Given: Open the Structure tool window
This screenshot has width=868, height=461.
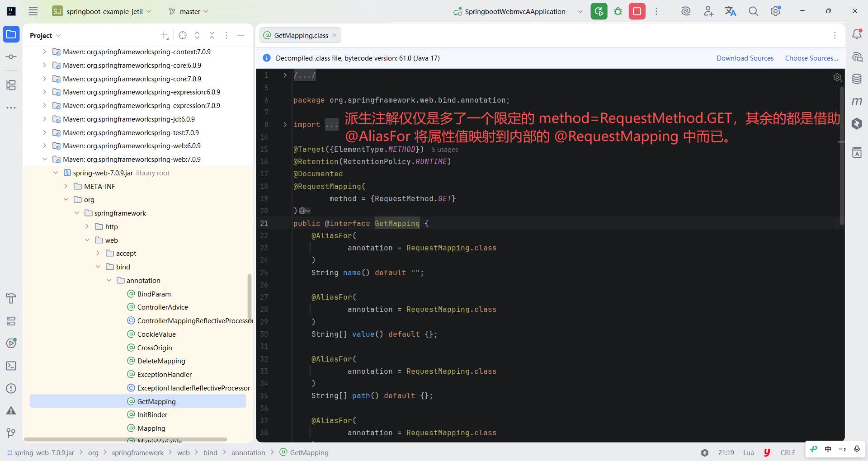Looking at the screenshot, I should [x=11, y=85].
